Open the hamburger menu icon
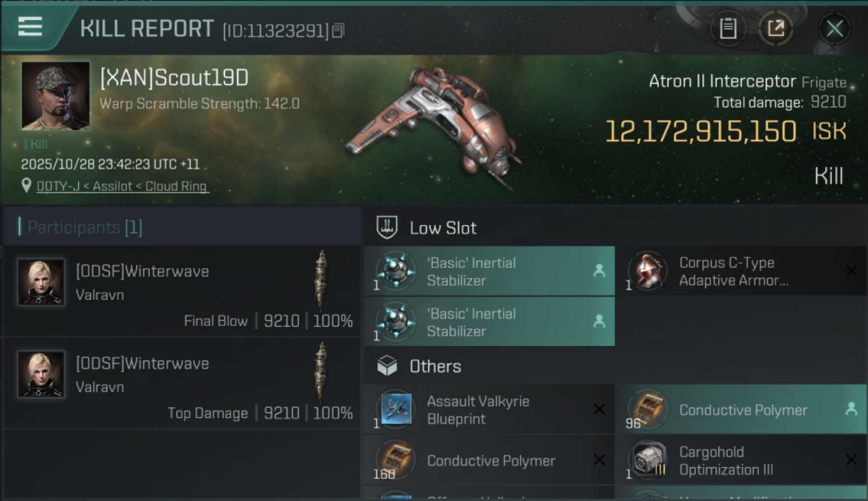 click(x=30, y=27)
